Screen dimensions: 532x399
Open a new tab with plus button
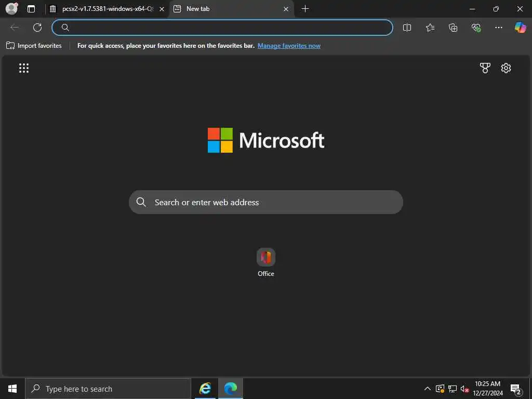pos(305,9)
